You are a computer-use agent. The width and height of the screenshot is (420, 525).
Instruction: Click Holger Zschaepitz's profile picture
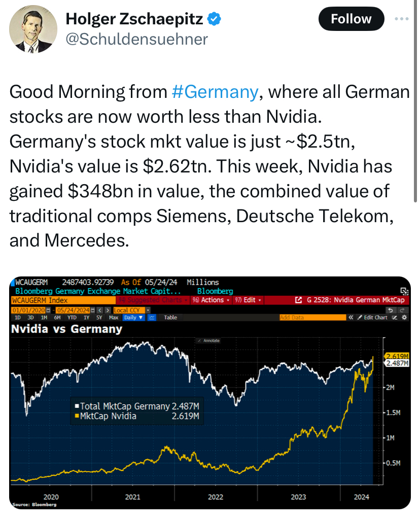(32, 30)
